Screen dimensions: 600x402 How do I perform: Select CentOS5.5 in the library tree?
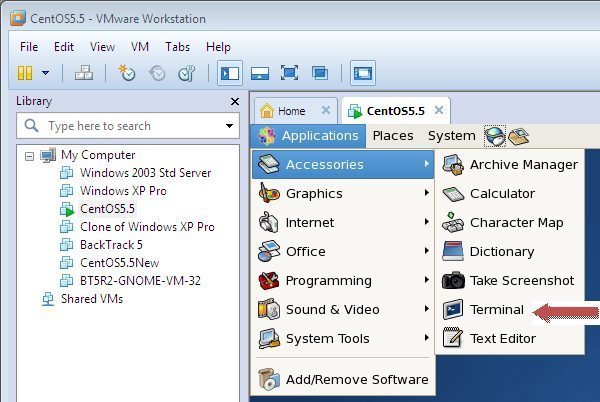pos(107,209)
